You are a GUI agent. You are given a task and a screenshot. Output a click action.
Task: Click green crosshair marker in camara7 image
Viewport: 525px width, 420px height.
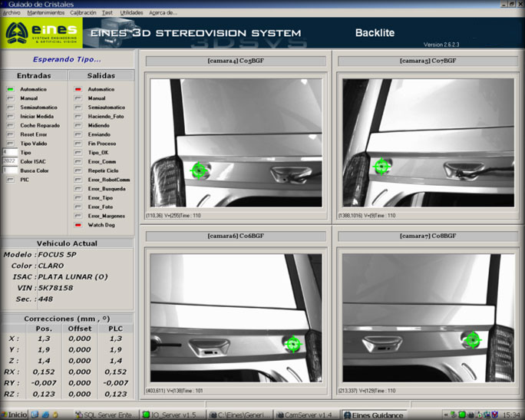coord(472,339)
